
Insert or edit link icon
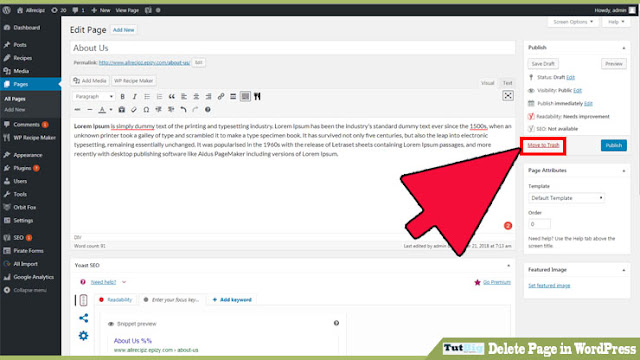(221, 96)
